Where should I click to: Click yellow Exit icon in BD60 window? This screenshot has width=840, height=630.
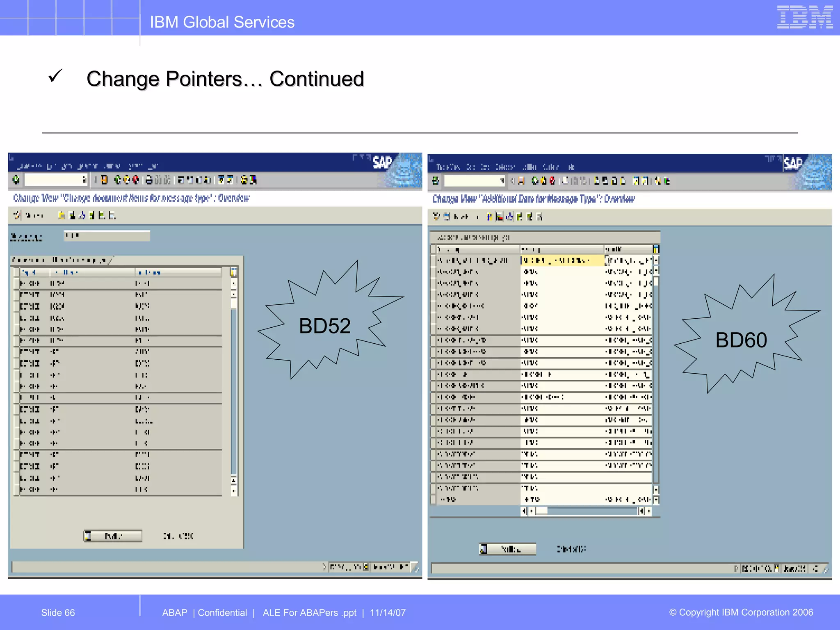pyautogui.click(x=544, y=181)
